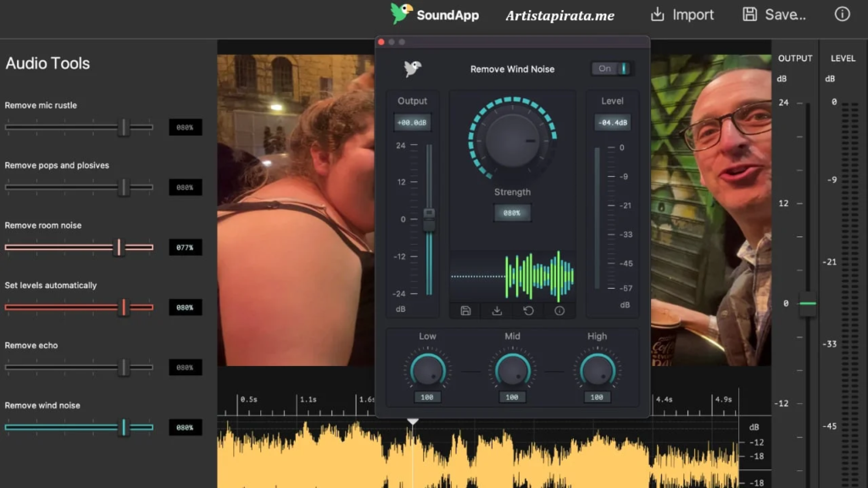The height and width of the screenshot is (488, 868).
Task: Click the bird icon in the dialog header
Action: pos(413,69)
